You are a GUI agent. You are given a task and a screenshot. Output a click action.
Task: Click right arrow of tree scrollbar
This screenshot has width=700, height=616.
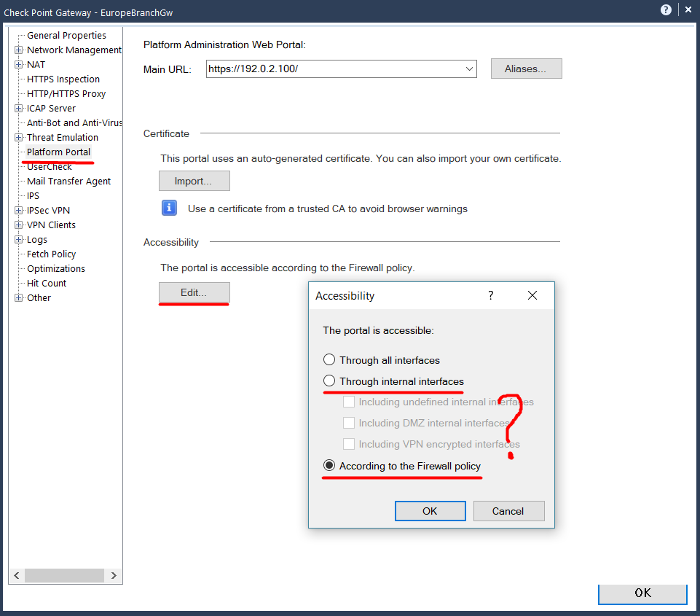pos(114,575)
